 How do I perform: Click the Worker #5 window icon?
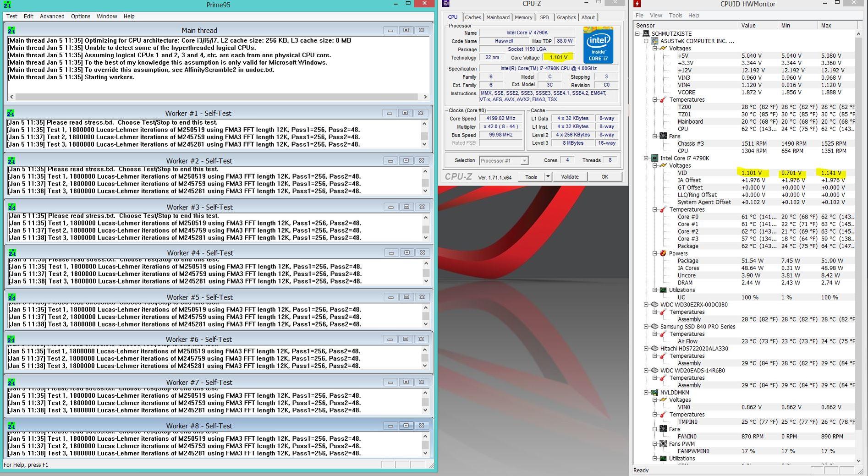click(x=11, y=297)
